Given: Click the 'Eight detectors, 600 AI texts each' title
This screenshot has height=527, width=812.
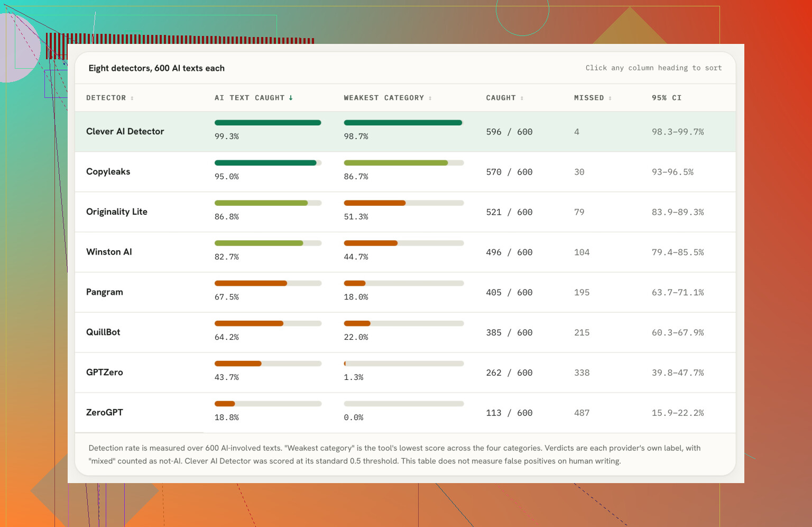Looking at the screenshot, I should tap(156, 68).
